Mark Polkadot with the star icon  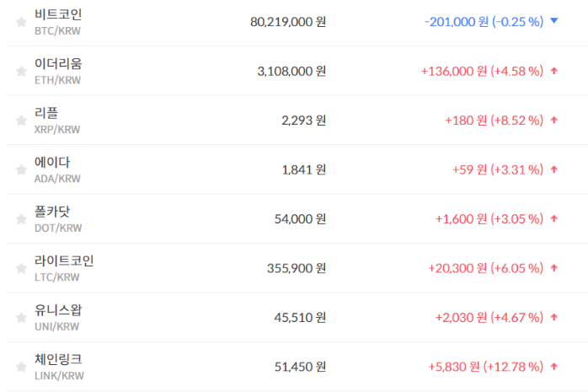[x=21, y=219]
